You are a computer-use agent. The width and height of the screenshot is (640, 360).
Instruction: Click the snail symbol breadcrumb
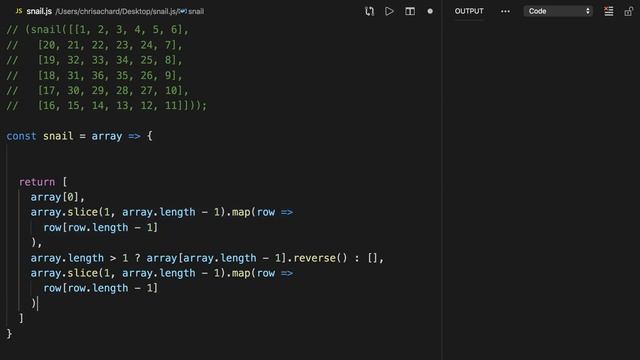click(192, 11)
